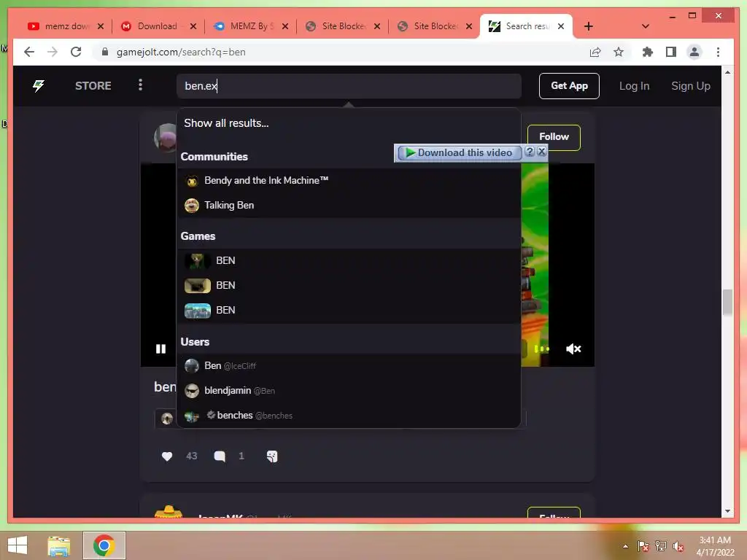
Task: Open the tab search dropdown arrow
Action: 645,26
